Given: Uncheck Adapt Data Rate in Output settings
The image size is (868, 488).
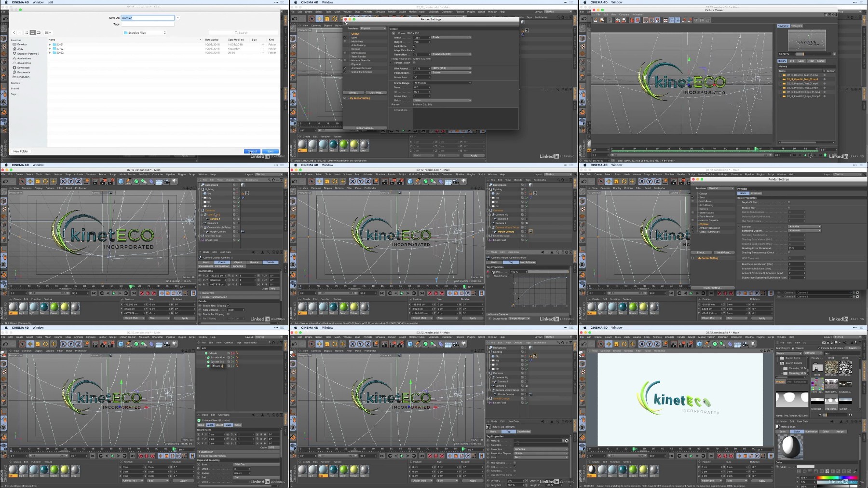Looking at the screenshot, I should point(414,50).
